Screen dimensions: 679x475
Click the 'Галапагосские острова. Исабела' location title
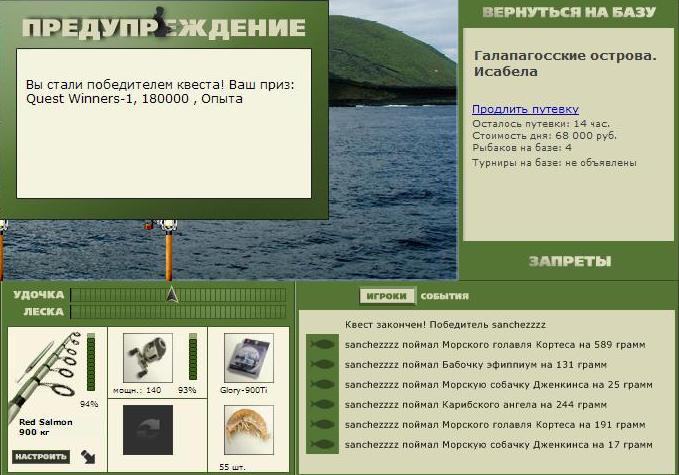[565, 63]
